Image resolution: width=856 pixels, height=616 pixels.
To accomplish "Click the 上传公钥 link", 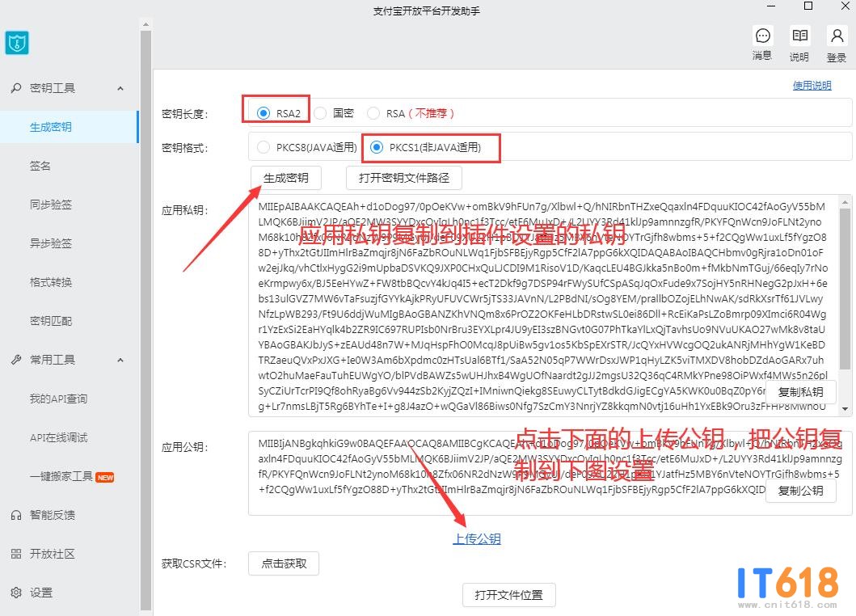I will pos(477,539).
